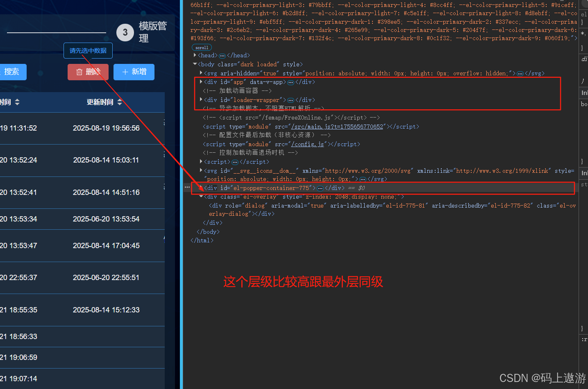Click the 请先选中数据 tooltip text
This screenshot has height=389, width=588.
(x=88, y=51)
